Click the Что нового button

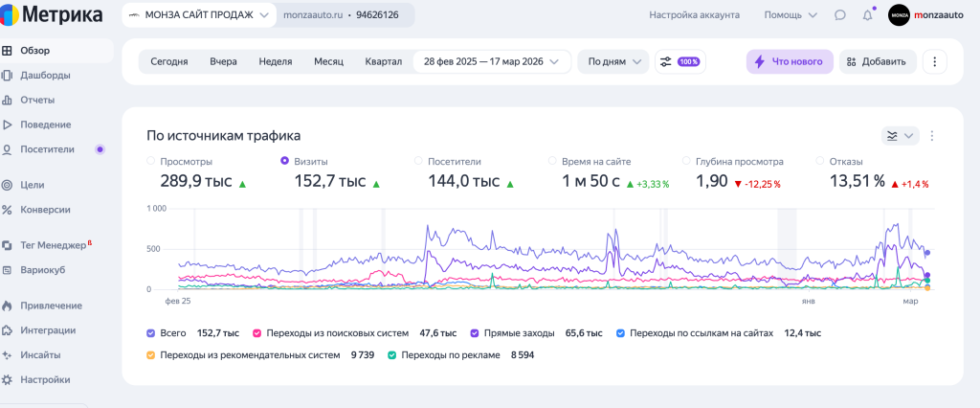790,61
